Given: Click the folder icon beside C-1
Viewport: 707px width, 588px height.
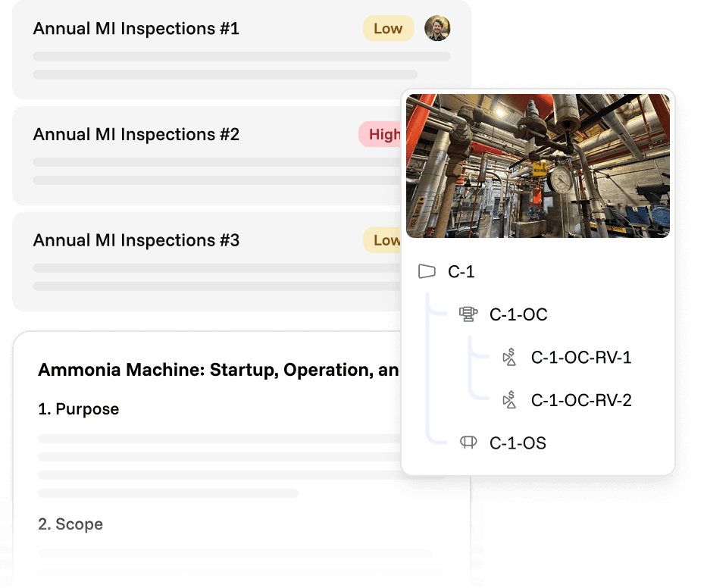Looking at the screenshot, I should 427,271.
